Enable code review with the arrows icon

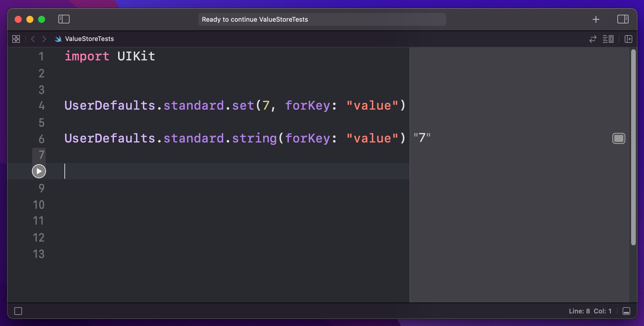[x=593, y=39]
